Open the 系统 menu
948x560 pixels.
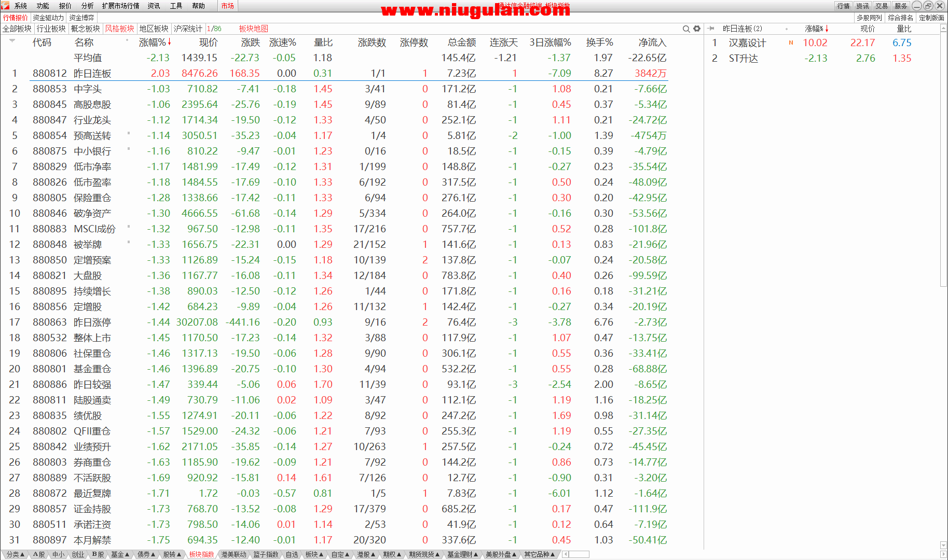click(x=21, y=6)
